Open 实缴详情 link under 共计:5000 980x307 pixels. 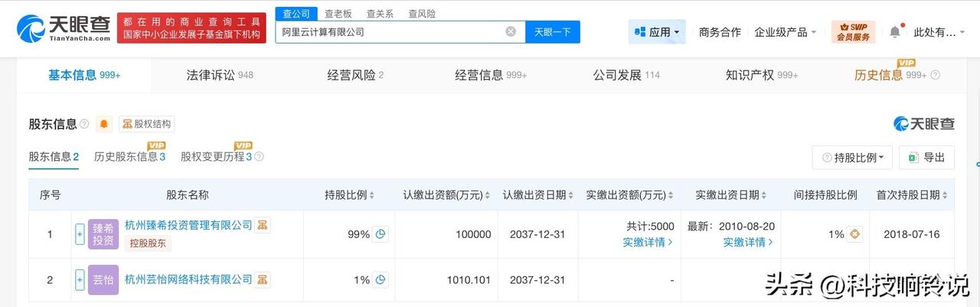click(648, 242)
